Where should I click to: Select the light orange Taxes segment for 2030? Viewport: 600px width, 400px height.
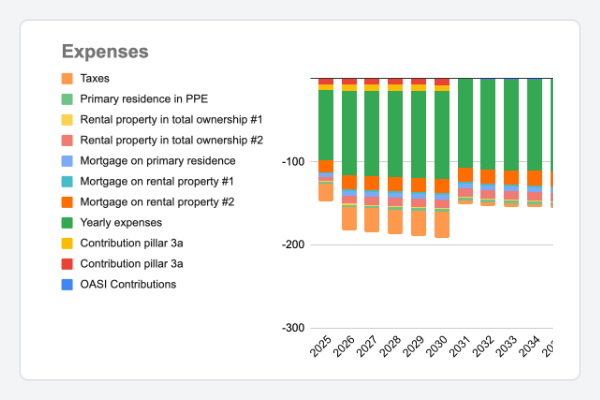tap(441, 224)
